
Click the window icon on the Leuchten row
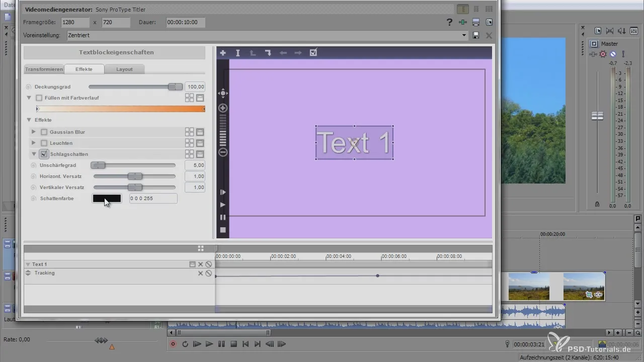(200, 143)
